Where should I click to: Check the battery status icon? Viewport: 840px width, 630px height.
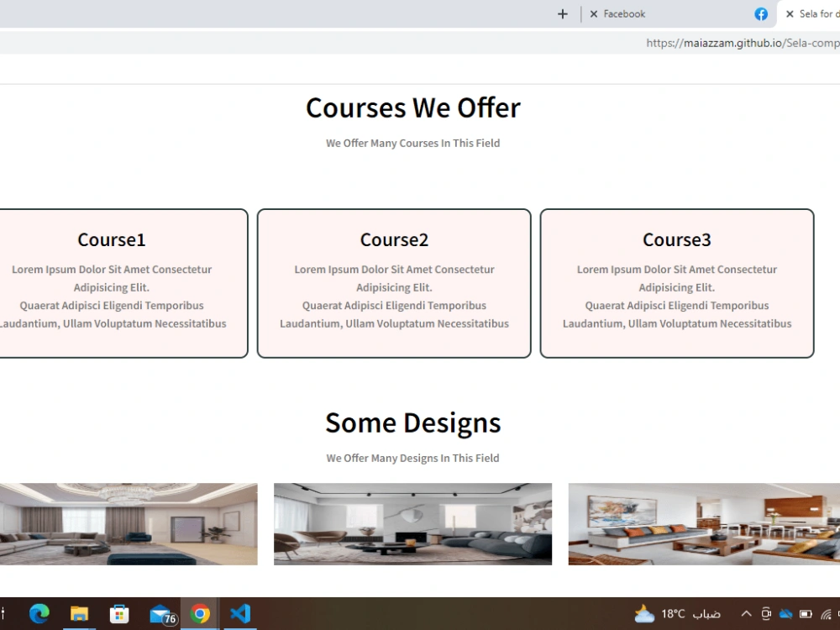806,614
